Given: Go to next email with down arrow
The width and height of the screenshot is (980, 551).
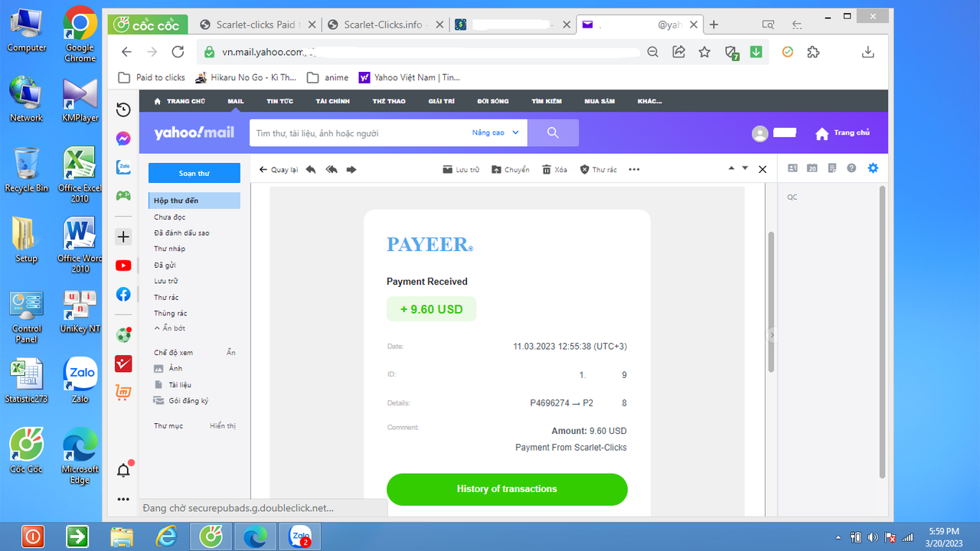Looking at the screenshot, I should coord(745,168).
